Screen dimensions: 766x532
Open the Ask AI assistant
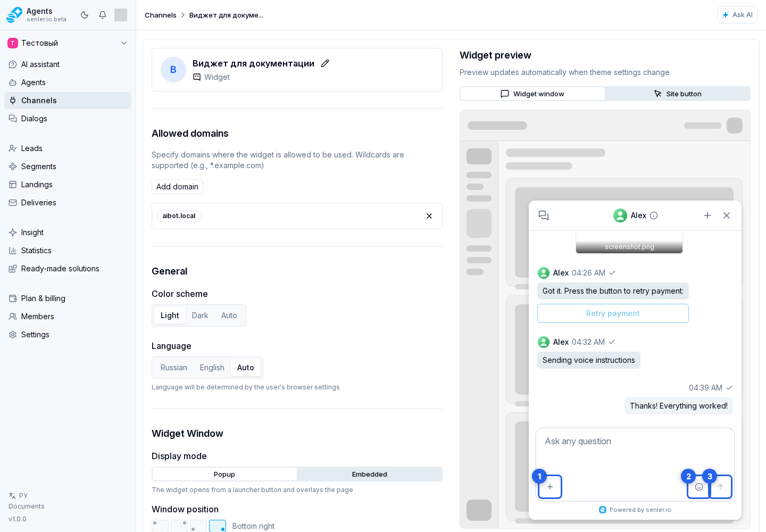tap(737, 15)
